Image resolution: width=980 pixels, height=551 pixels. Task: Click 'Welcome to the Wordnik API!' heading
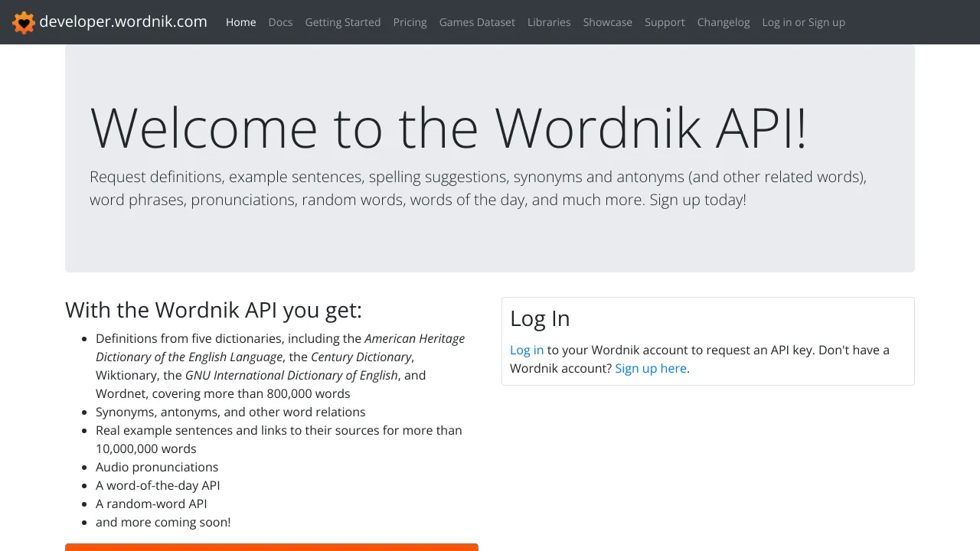(x=449, y=127)
